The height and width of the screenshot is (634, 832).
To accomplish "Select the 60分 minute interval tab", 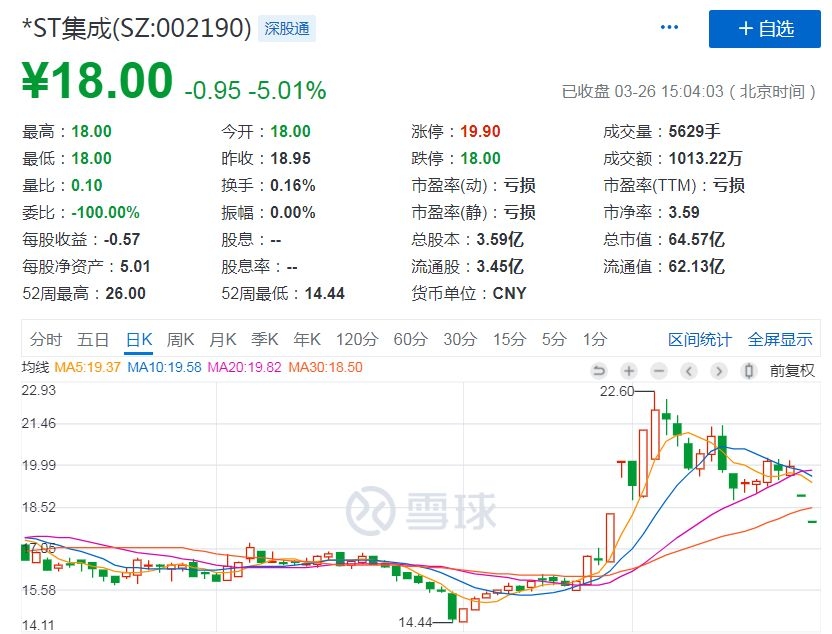I will (x=410, y=339).
